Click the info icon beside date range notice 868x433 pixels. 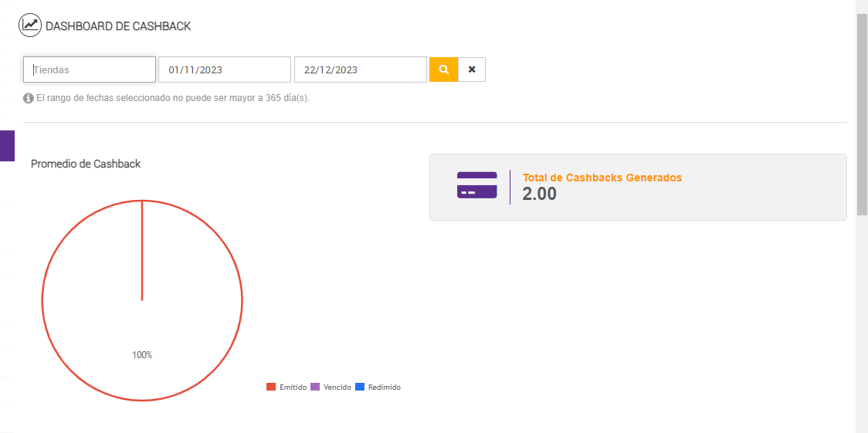29,98
